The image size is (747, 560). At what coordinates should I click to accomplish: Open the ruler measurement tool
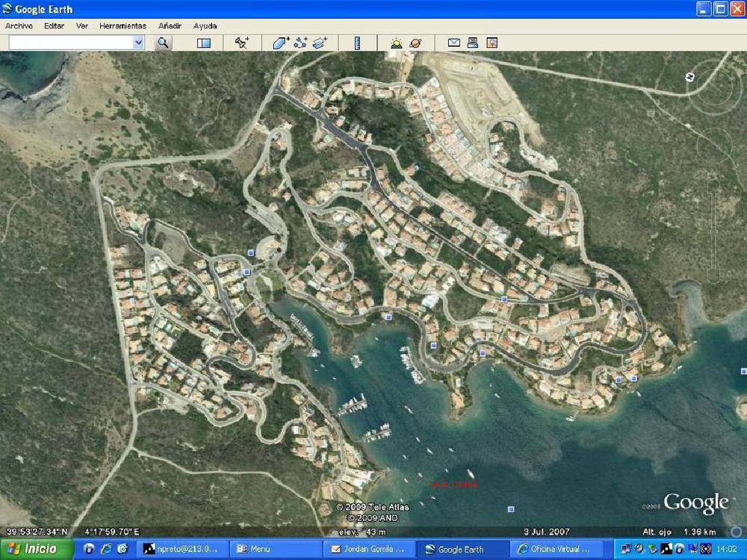[x=358, y=43]
